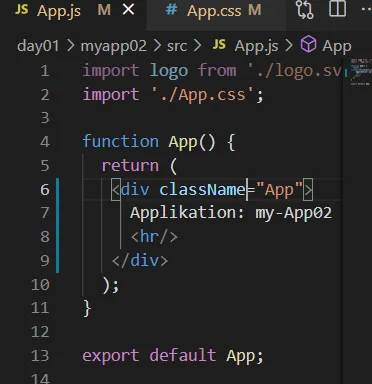372x384 pixels.
Task: Click the JS file icon on App.js tab
Action: (22, 9)
